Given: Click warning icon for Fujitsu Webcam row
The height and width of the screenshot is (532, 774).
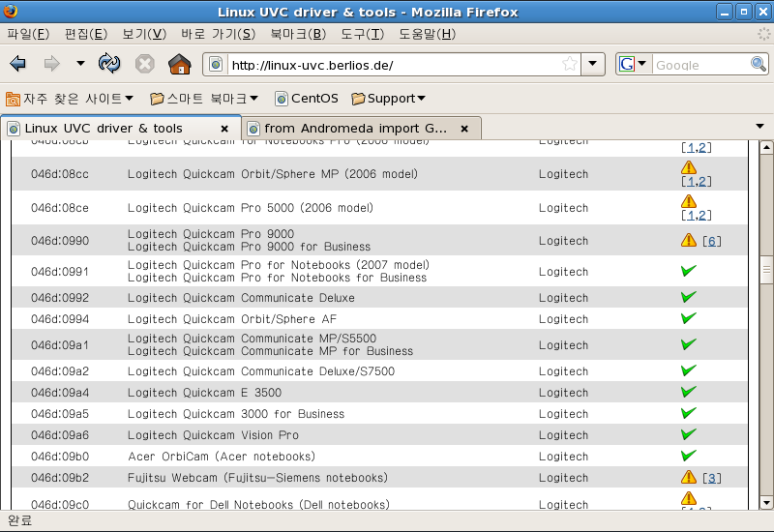Looking at the screenshot, I should (x=689, y=477).
